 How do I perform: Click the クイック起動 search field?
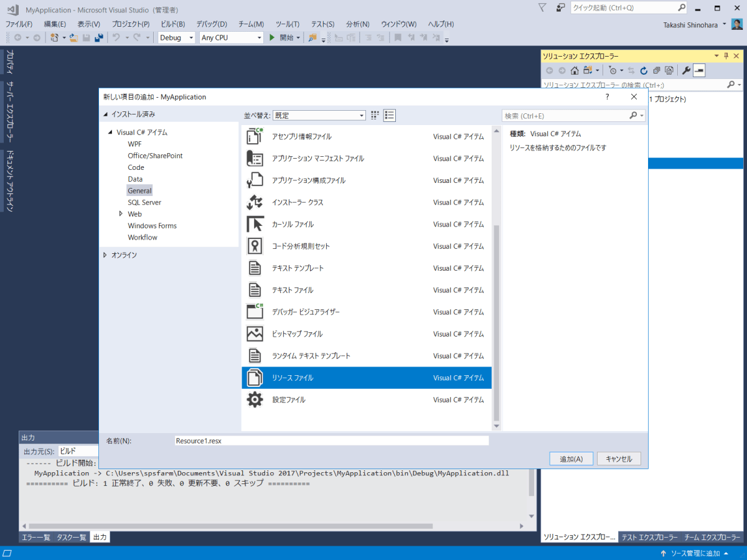629,7
